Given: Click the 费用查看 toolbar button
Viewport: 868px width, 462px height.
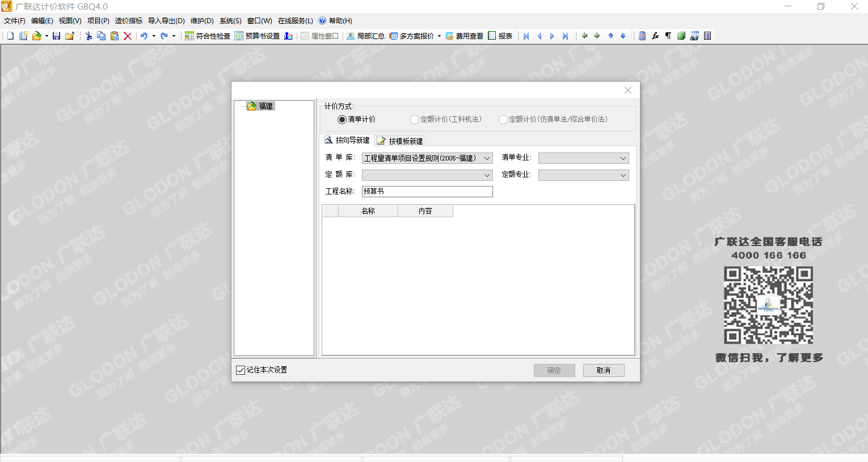Looking at the screenshot, I should (x=465, y=36).
